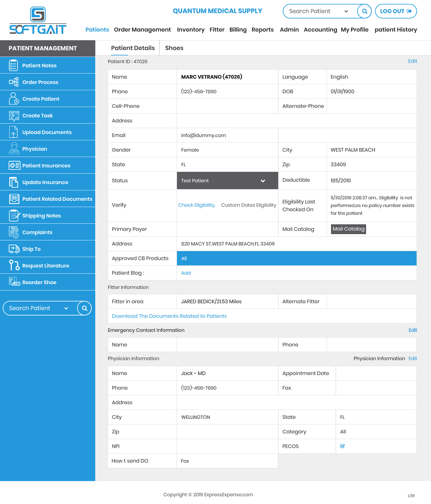Click the QUANTUM MEDICAL SUPPLY heading
Viewport: 431px width, 504px height.
pos(218,11)
